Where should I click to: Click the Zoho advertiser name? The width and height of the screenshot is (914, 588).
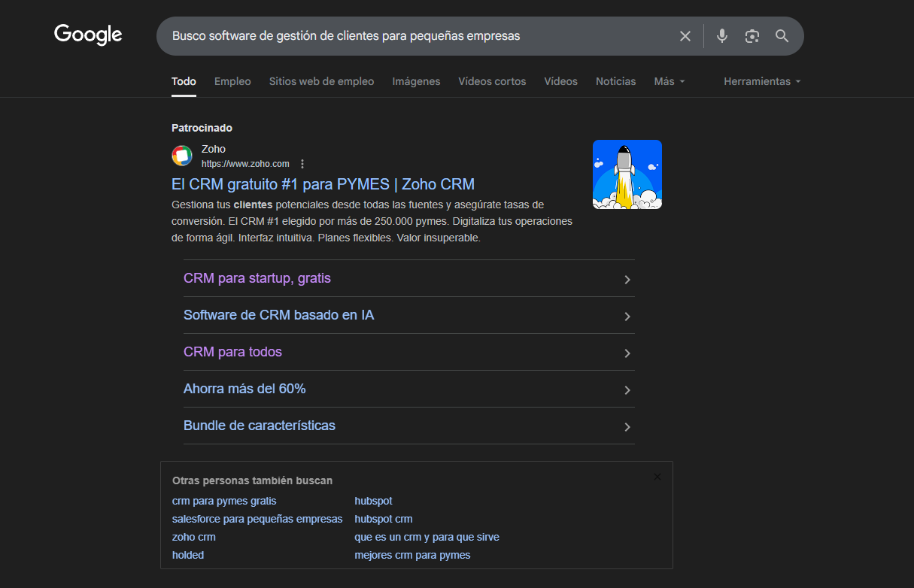214,149
